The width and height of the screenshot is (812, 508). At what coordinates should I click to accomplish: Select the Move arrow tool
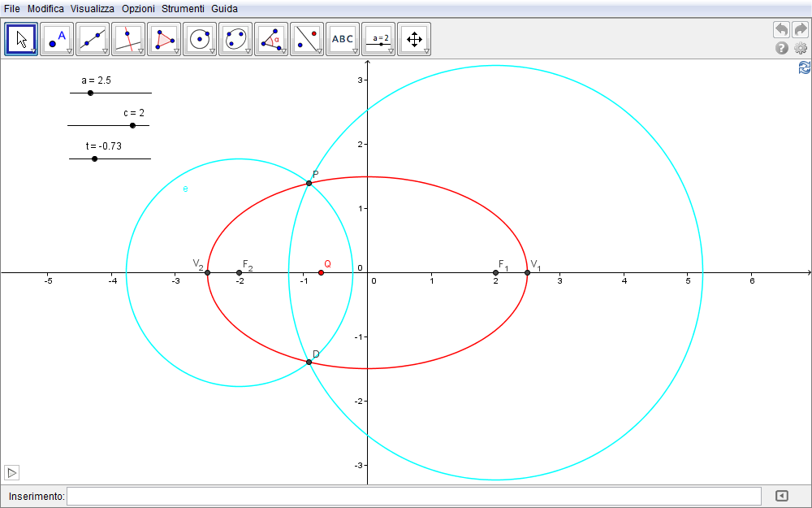(x=21, y=39)
